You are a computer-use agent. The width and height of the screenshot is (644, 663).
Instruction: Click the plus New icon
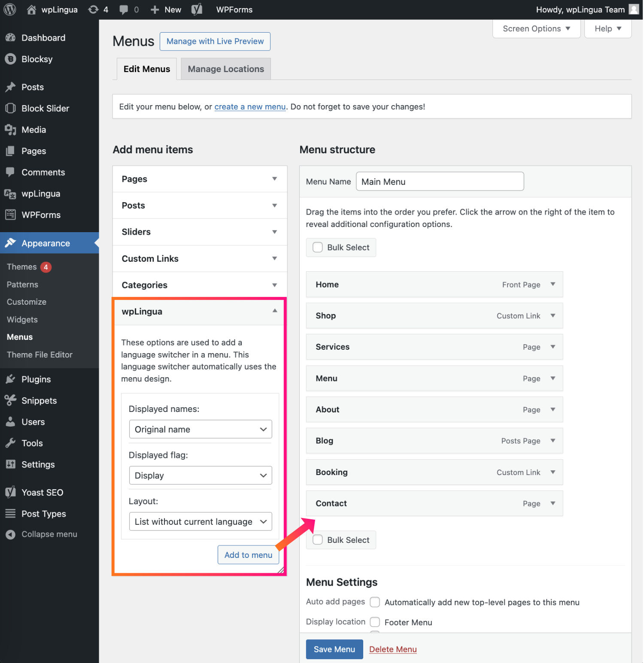pyautogui.click(x=155, y=9)
